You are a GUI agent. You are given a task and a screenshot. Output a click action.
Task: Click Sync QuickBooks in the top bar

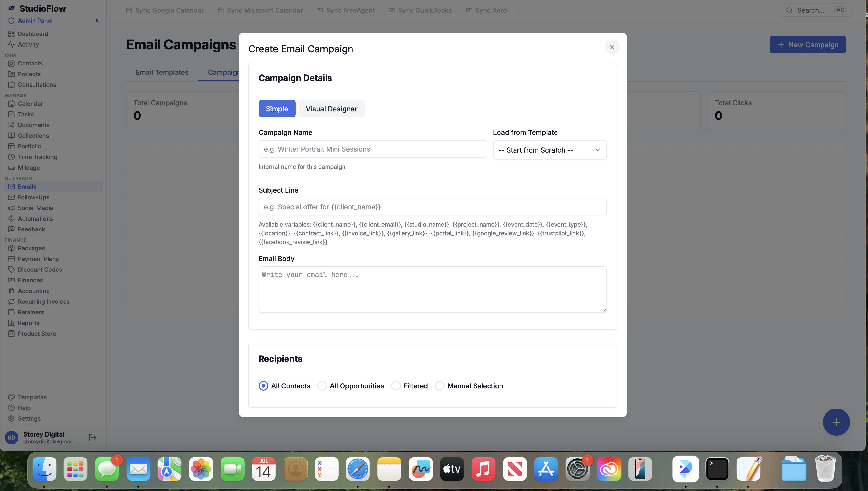tap(420, 10)
